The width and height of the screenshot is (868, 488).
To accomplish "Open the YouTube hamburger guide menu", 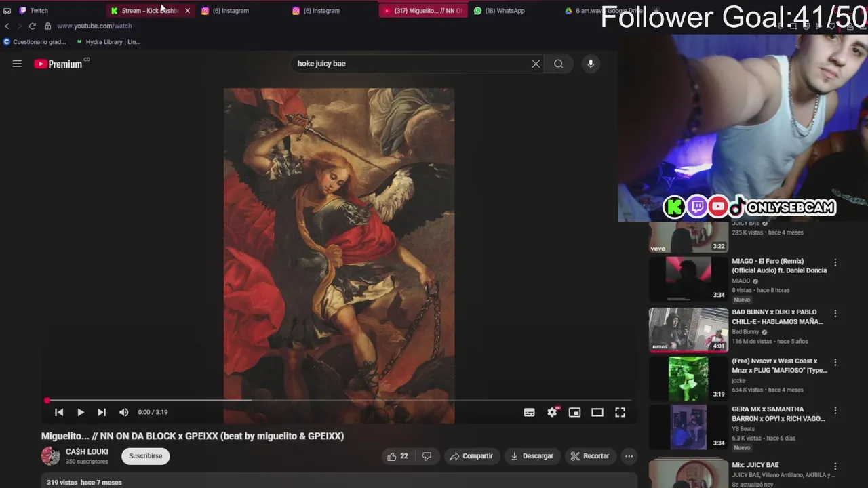I will click(x=17, y=64).
